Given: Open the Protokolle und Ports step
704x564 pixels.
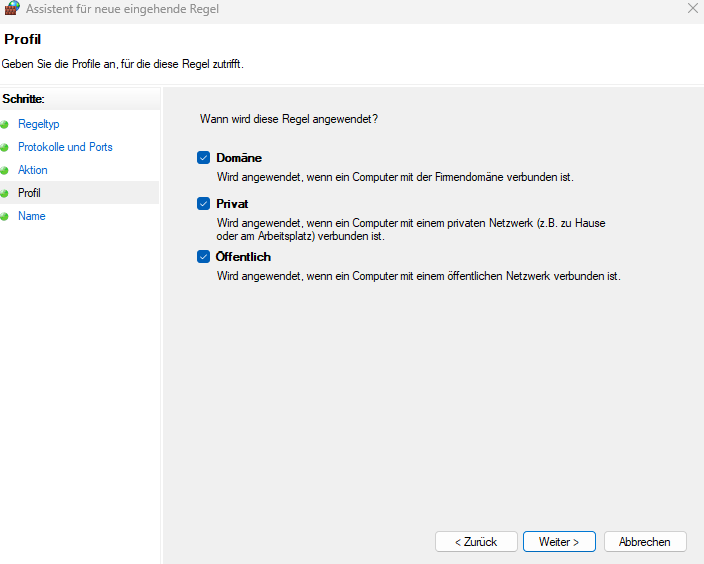Looking at the screenshot, I should coord(65,147).
